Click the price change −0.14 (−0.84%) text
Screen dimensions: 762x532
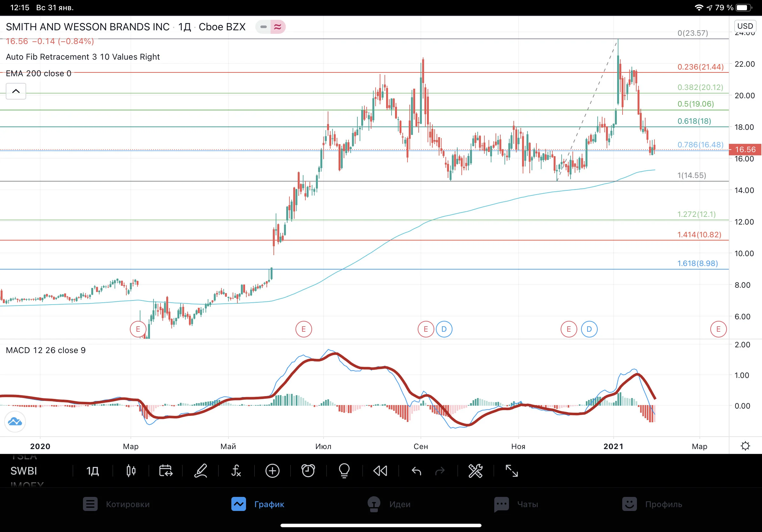coord(63,41)
